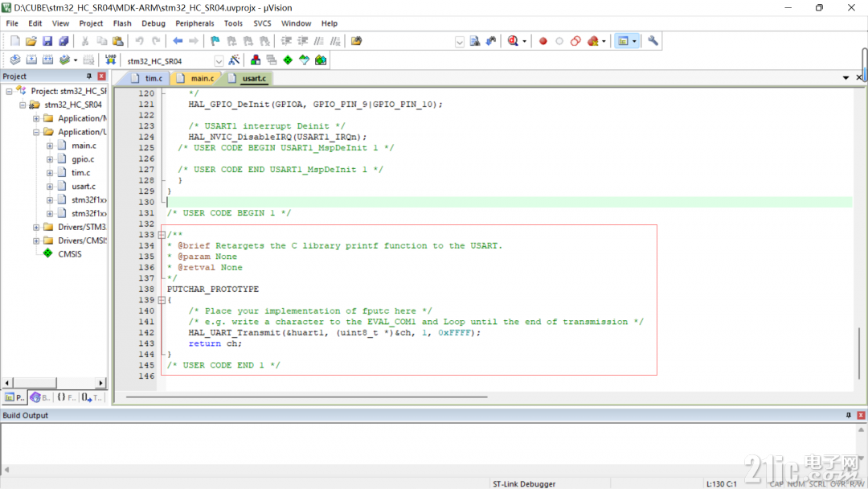
Task: Create a new file with the New icon
Action: tap(15, 41)
